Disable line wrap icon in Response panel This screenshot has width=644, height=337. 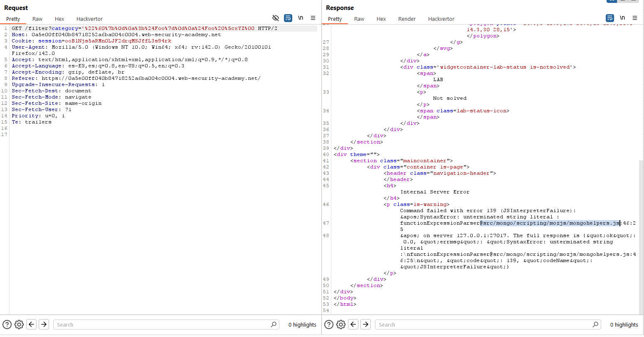610,18
